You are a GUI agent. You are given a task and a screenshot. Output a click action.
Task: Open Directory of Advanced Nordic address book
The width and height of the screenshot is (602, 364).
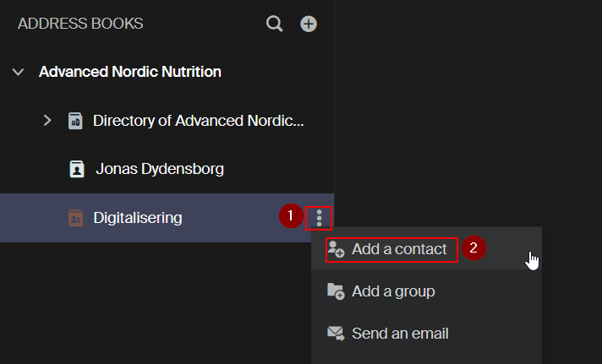point(198,121)
